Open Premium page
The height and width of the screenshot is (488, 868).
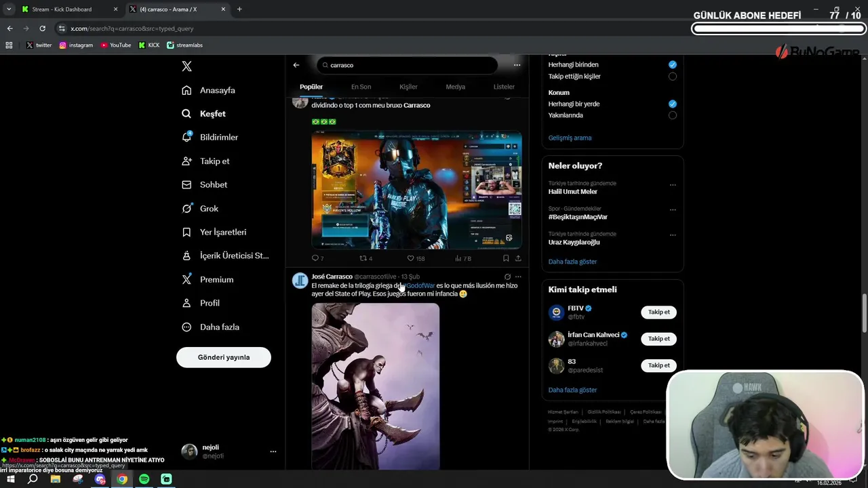pyautogui.click(x=208, y=279)
